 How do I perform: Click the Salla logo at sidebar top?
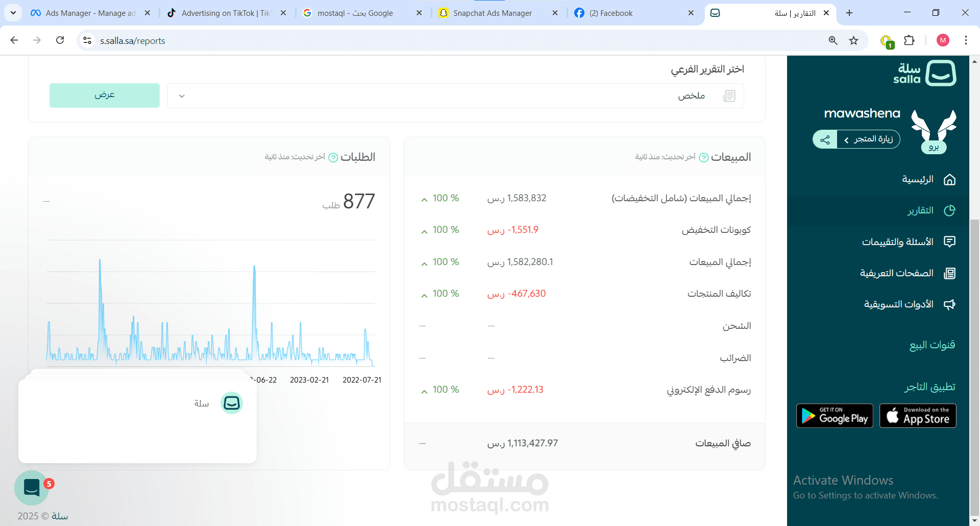(942, 73)
